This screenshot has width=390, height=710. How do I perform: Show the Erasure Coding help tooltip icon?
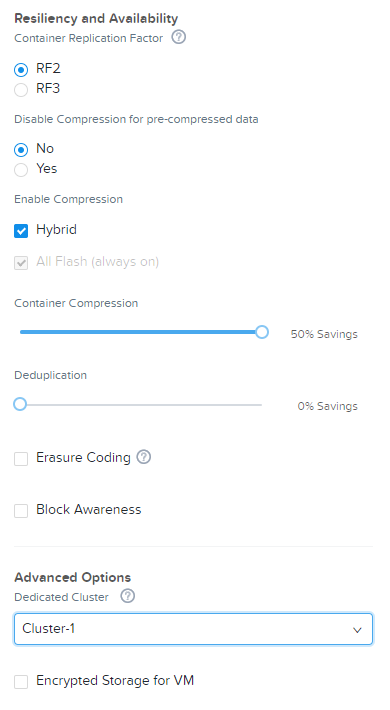click(144, 457)
